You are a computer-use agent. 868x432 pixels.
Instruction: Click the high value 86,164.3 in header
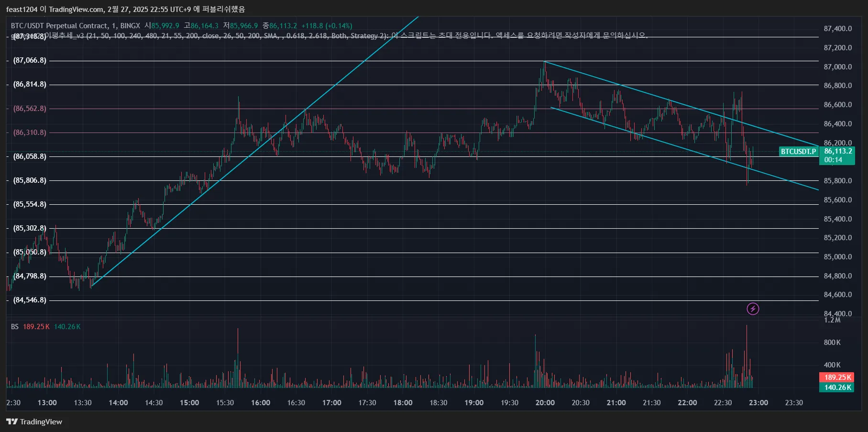point(204,26)
